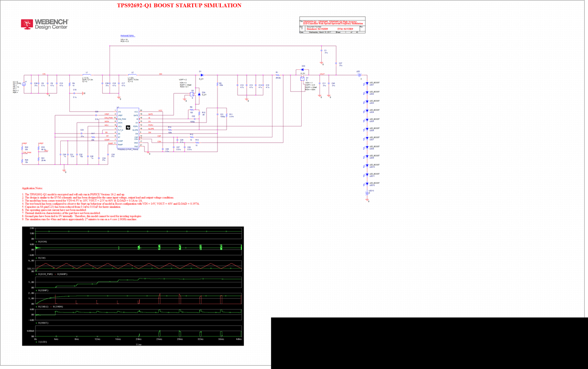This screenshot has height=369, width=588.
Task: Click the V(VIN) trace legend
Action: [x=42, y=242]
